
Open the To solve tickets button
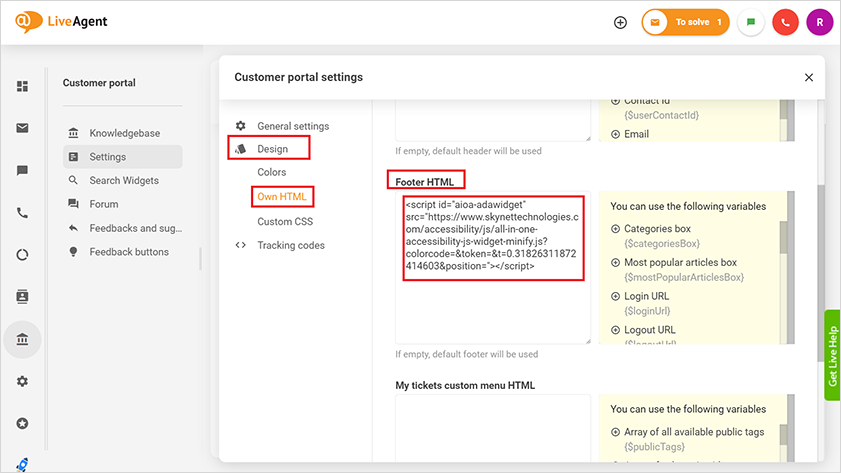[685, 23]
